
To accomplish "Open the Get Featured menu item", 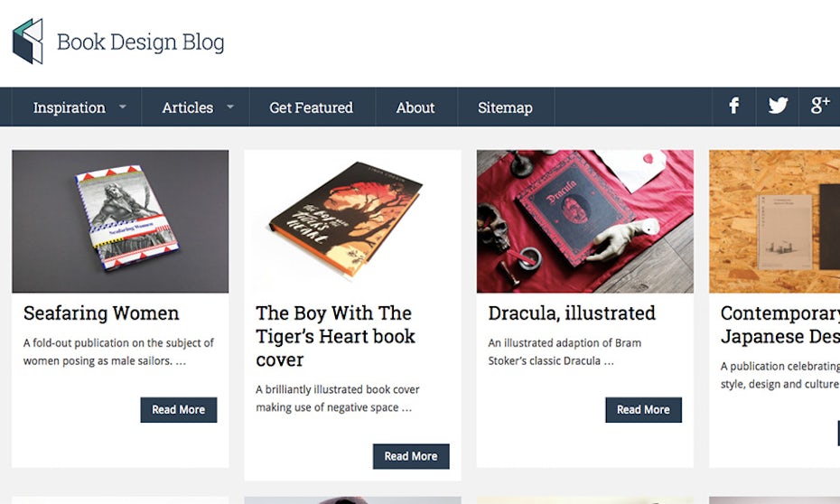I will [311, 107].
